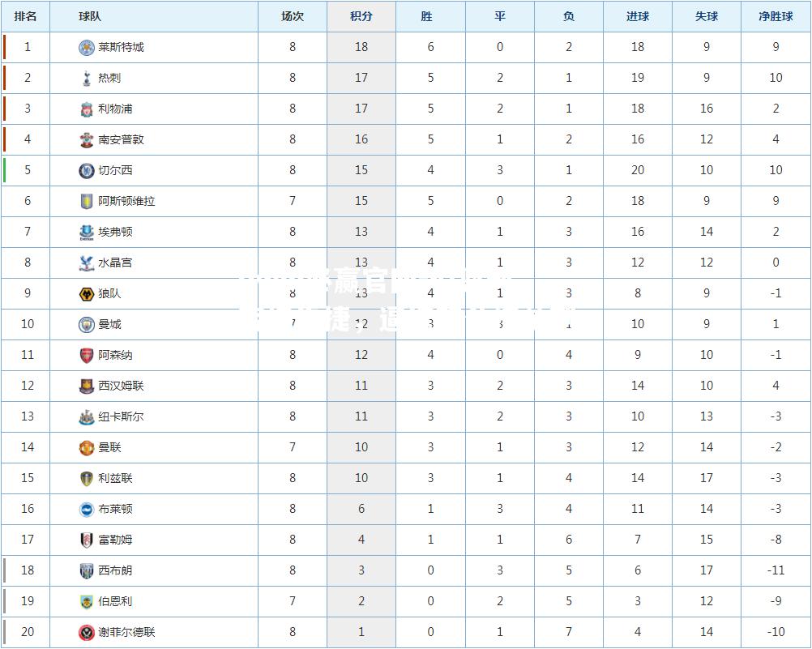Click the Chelsea club badge
Screen dimensions: 812x649
pyautogui.click(x=87, y=170)
